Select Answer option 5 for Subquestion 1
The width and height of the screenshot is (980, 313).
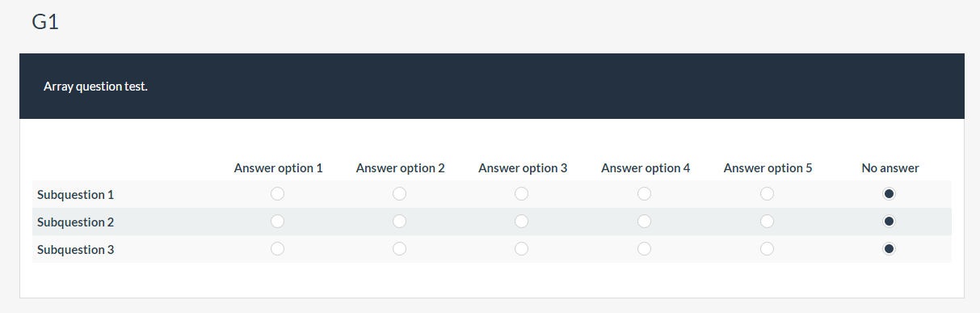click(768, 194)
